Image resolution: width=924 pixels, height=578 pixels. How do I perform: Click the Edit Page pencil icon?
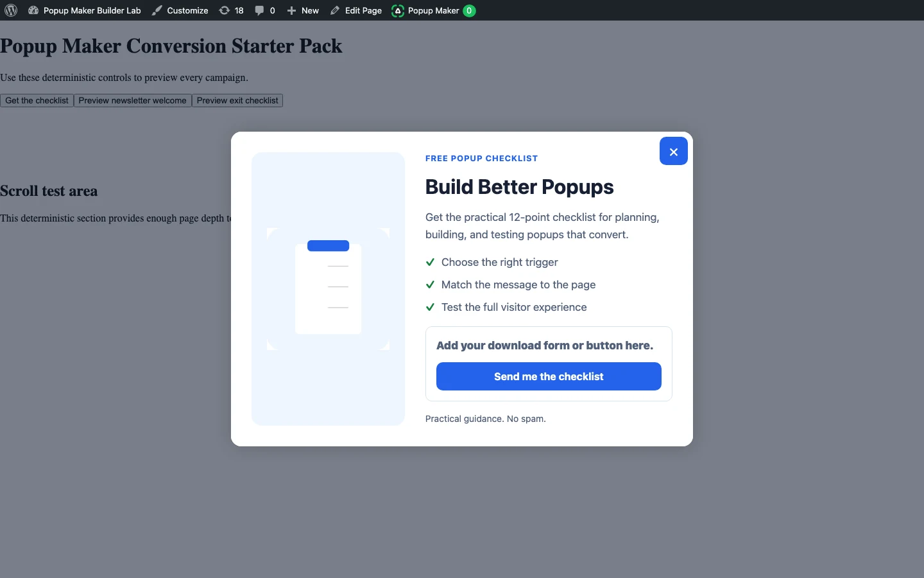[x=335, y=10]
